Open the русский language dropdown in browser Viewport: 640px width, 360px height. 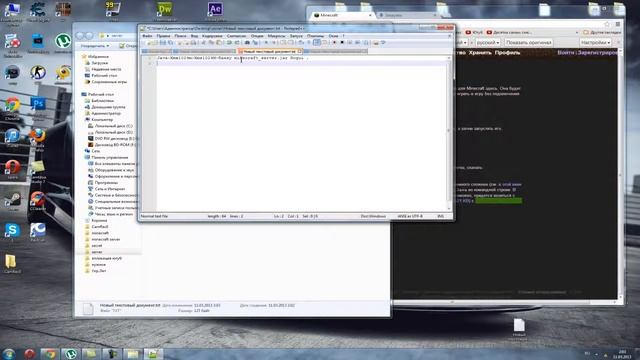tap(488, 42)
